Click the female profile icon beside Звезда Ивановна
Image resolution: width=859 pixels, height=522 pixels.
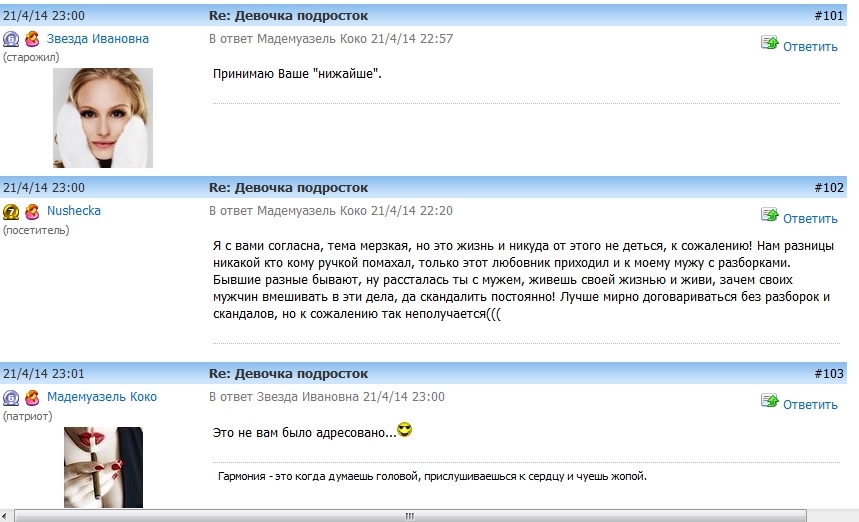pyautogui.click(x=32, y=40)
